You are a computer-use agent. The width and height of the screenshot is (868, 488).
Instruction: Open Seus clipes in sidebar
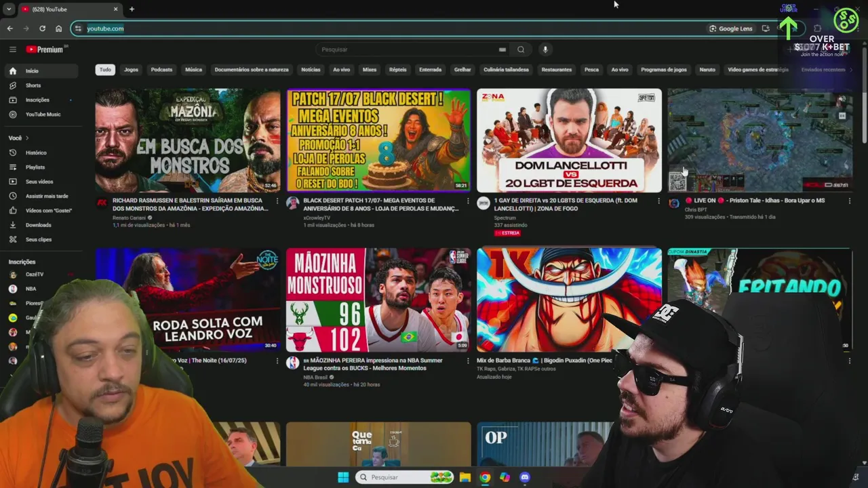pyautogui.click(x=41, y=239)
